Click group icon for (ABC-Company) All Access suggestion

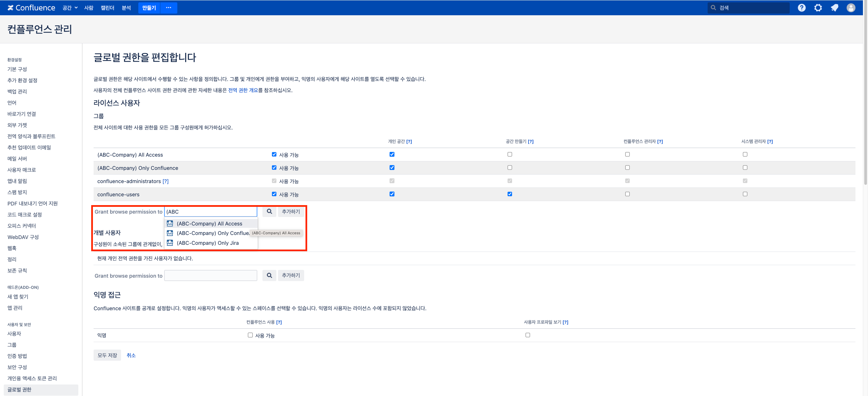pyautogui.click(x=170, y=223)
